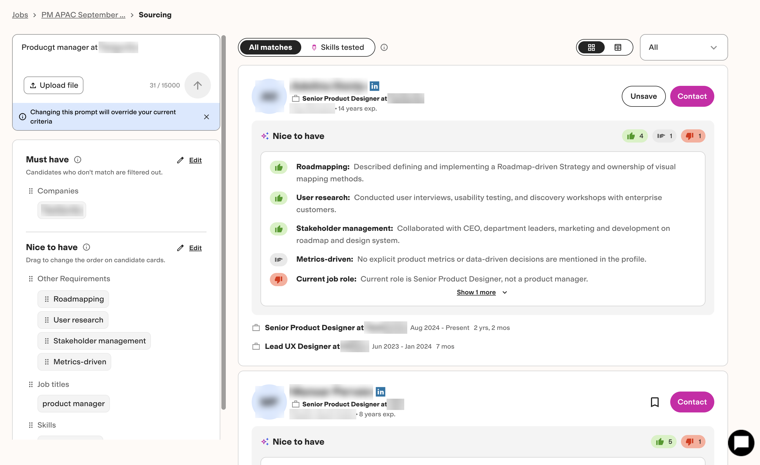The image size is (760, 465).
Task: Click the info icon beside Must have
Action: (x=78, y=160)
